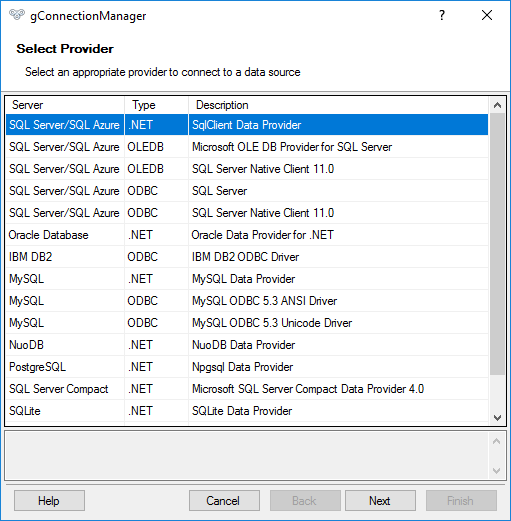Close the gConnectionManager dialog
Image resolution: width=511 pixels, height=521 pixels.
(x=487, y=15)
